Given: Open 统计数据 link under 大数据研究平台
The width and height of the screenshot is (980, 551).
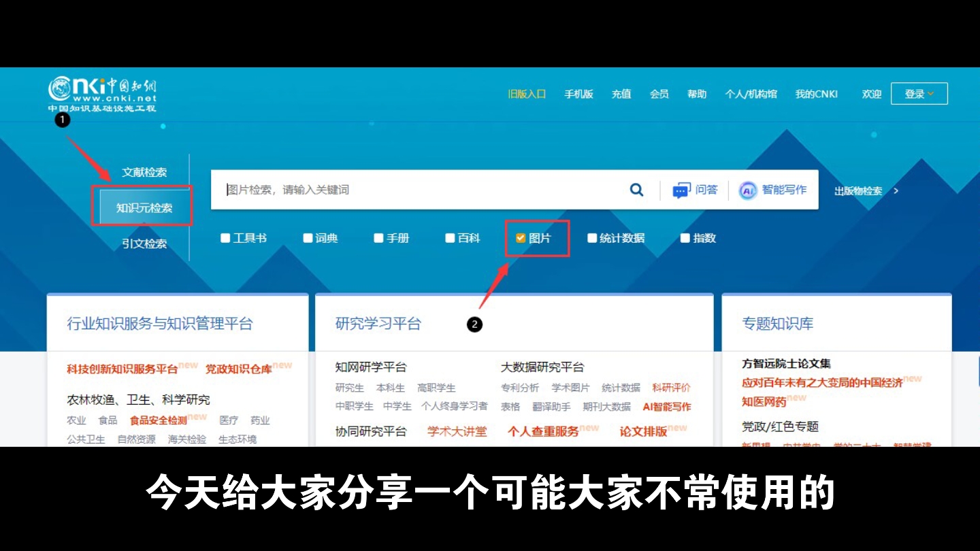Looking at the screenshot, I should [x=621, y=388].
